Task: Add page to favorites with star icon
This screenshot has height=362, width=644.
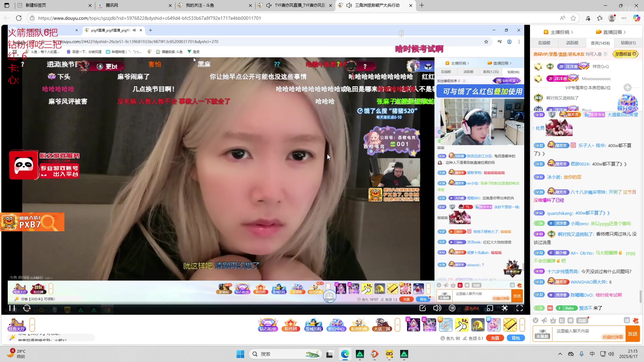Action: tap(573, 18)
